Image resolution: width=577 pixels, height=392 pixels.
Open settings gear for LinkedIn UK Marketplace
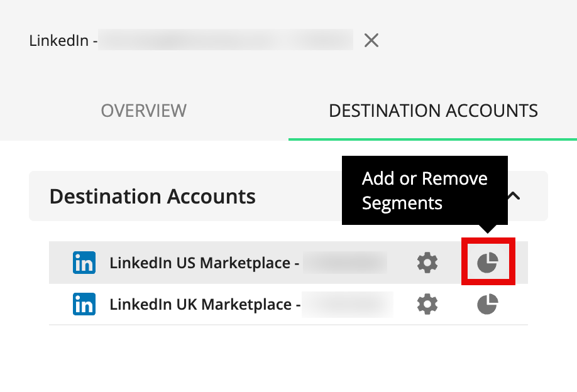[x=427, y=304]
